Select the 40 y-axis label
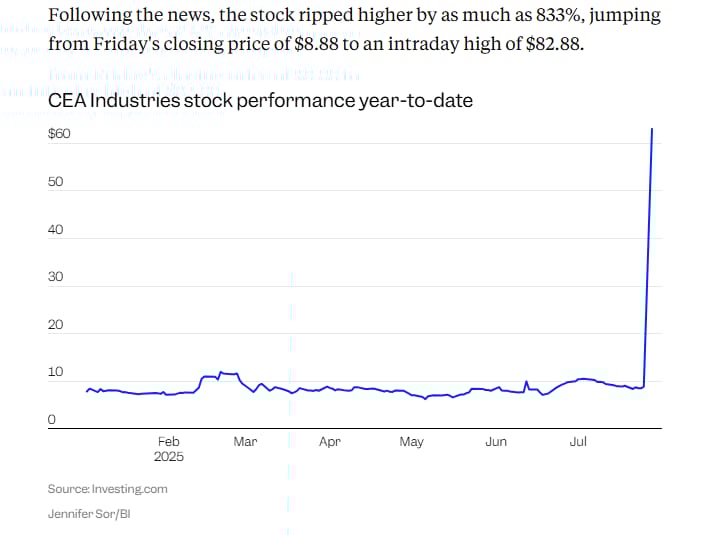 pos(55,230)
